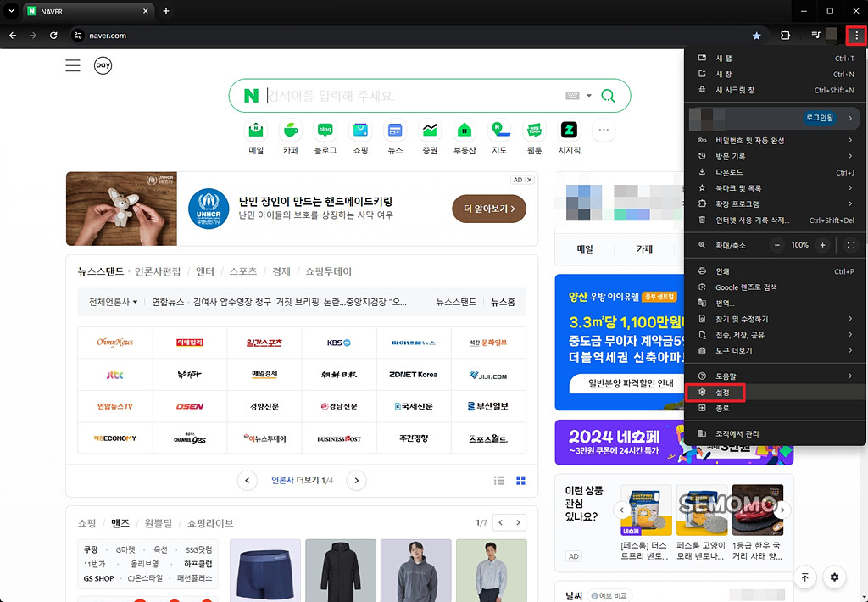Expand the 확장 프로그램 submenu
Viewport: 868px width, 602px height.
[775, 204]
